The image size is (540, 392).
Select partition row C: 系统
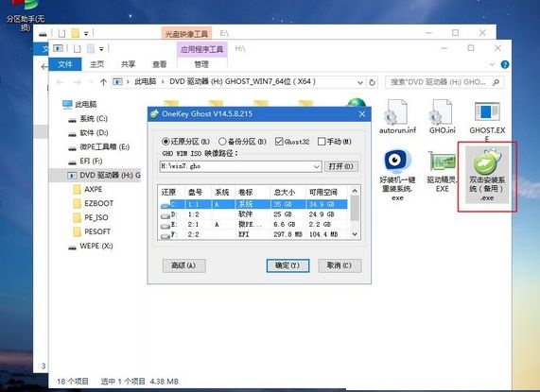coord(253,204)
